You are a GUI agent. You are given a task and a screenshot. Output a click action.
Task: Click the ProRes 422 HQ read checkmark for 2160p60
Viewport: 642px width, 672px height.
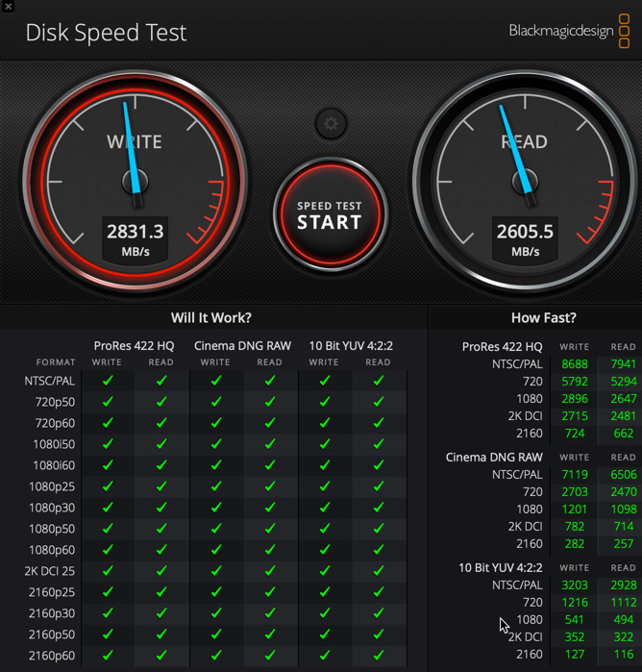161,656
